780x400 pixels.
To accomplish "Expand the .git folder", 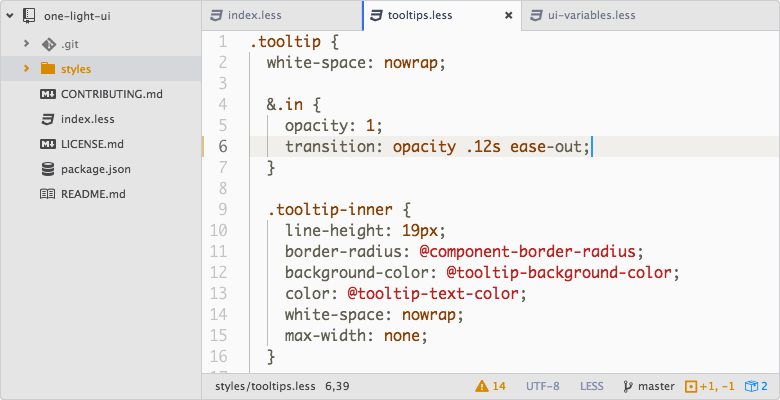I will [27, 45].
